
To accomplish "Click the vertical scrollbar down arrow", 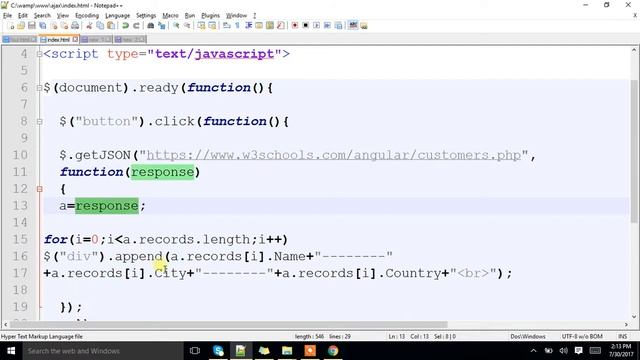I will coord(633,316).
